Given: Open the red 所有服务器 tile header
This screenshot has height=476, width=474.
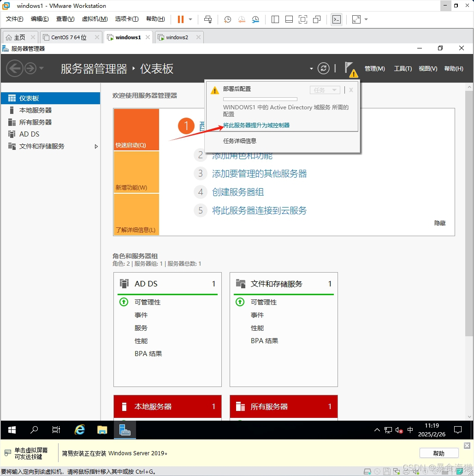Looking at the screenshot, I should (x=284, y=406).
